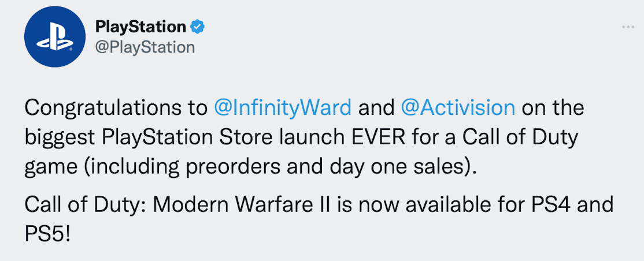This screenshot has height=261, width=644.
Task: Click empty tweet background beside handle
Action: 369,47
